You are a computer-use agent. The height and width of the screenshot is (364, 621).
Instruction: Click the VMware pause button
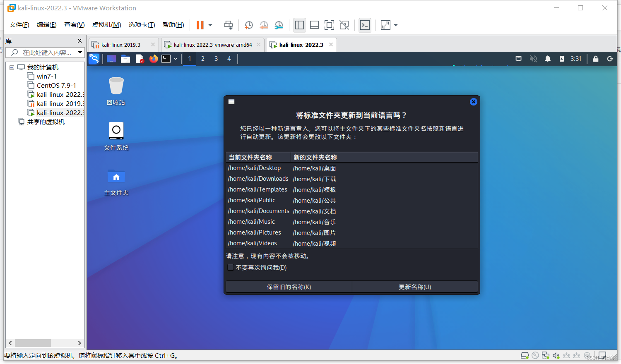click(200, 25)
